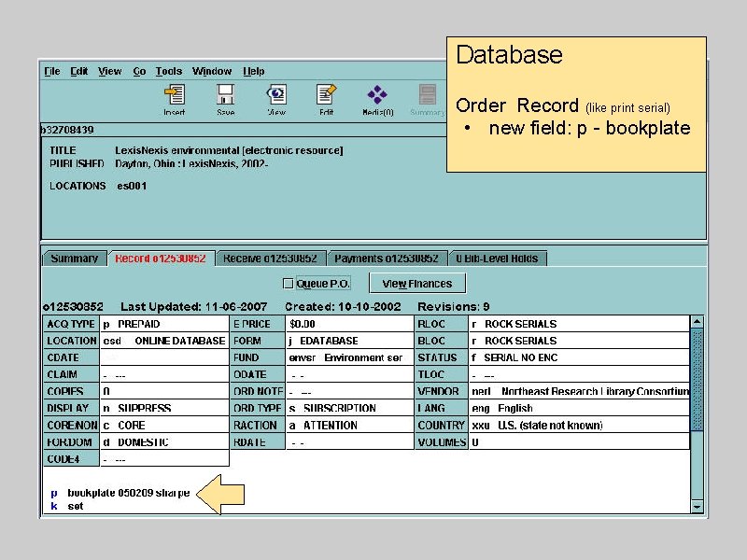Open the File menu

tap(52, 72)
